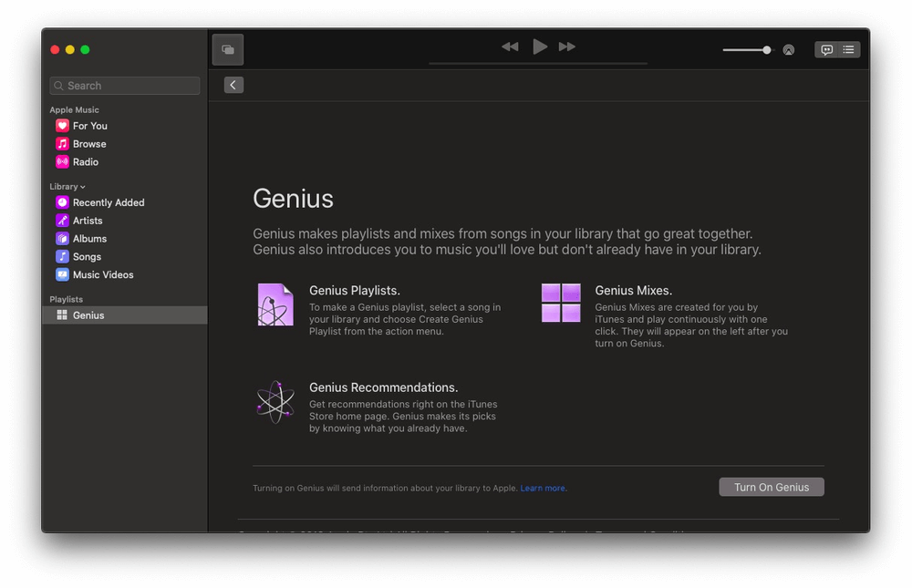The height and width of the screenshot is (588, 912).
Task: Select the Genius playlist item
Action: click(x=124, y=315)
